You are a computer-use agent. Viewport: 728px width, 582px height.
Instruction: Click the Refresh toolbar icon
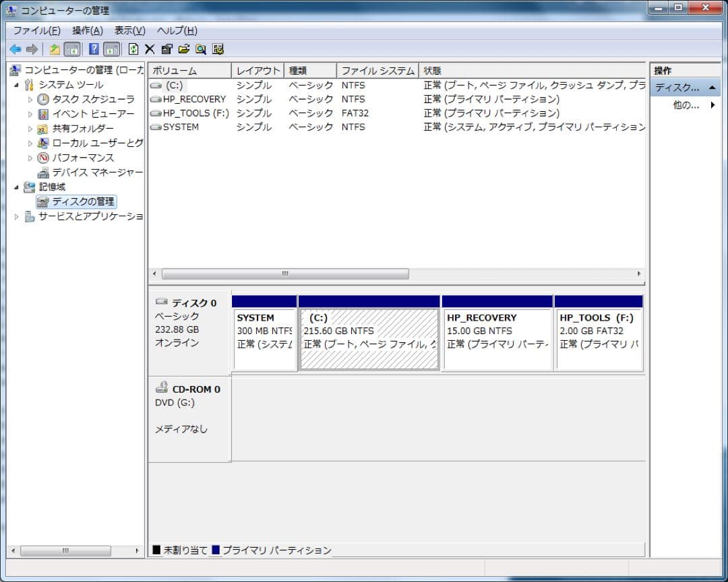(x=133, y=49)
